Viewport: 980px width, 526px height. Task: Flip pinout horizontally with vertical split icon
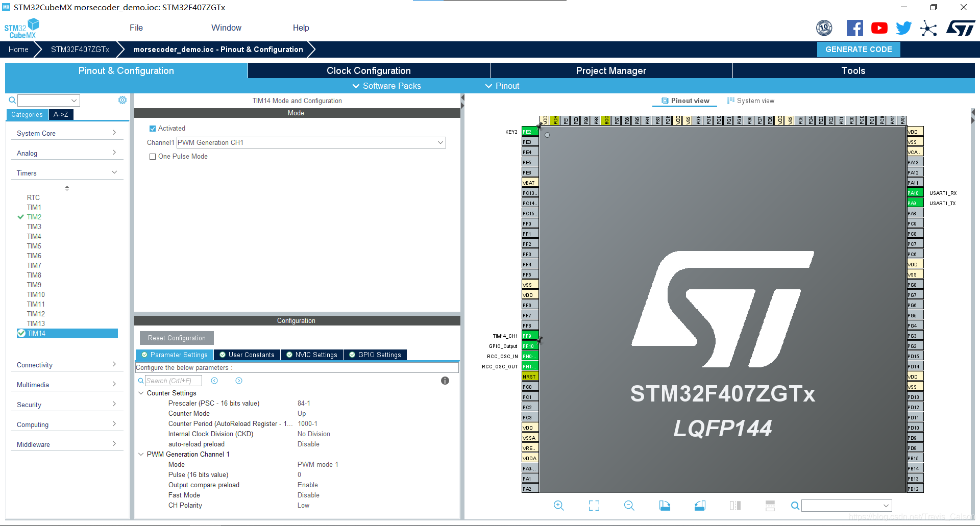pyautogui.click(x=735, y=505)
